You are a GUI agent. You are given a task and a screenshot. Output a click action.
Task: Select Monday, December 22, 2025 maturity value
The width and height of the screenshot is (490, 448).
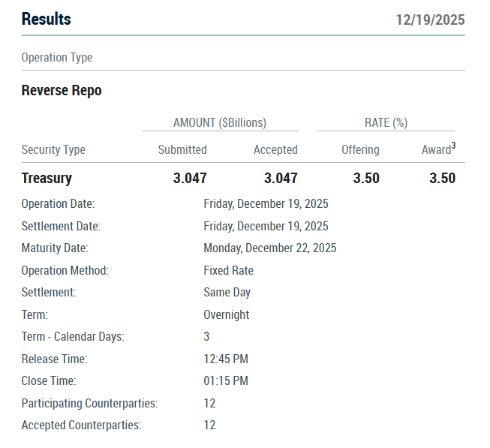[x=270, y=248]
